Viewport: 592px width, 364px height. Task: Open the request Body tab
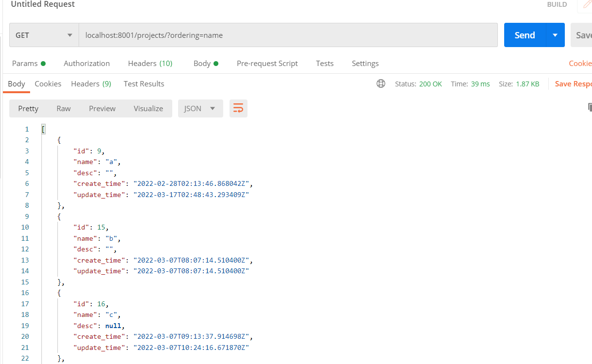pos(206,64)
